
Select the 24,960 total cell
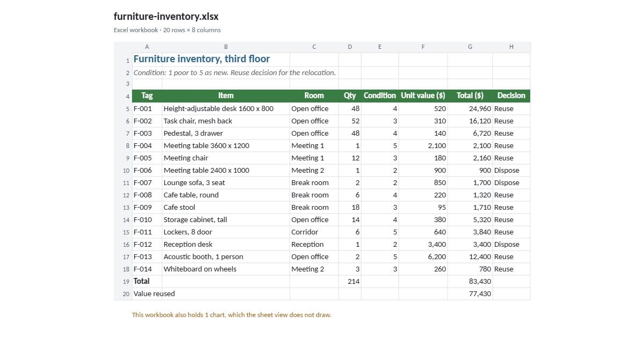(470, 108)
